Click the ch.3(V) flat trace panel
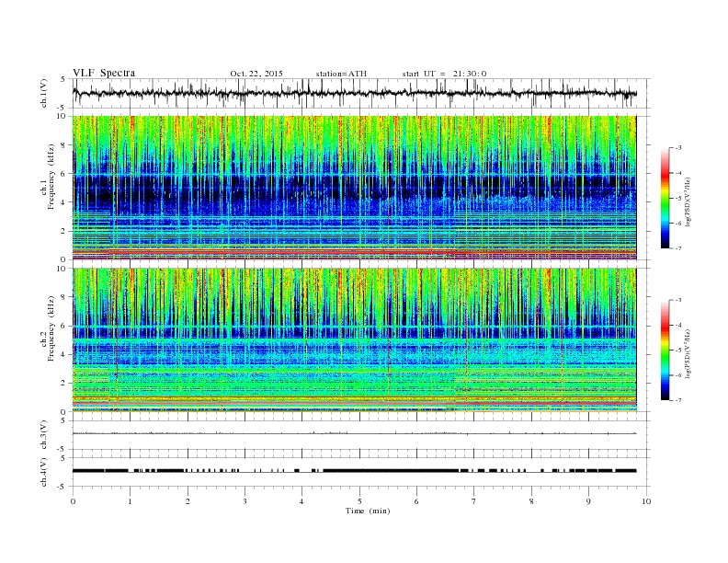The image size is (728, 563). pos(361,435)
